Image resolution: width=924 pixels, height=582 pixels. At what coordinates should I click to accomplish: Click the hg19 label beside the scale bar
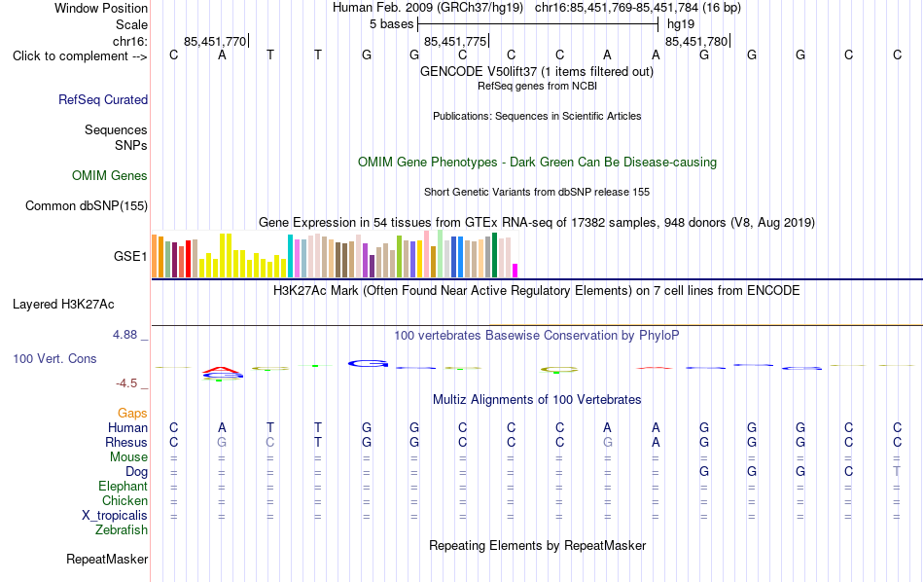681,24
